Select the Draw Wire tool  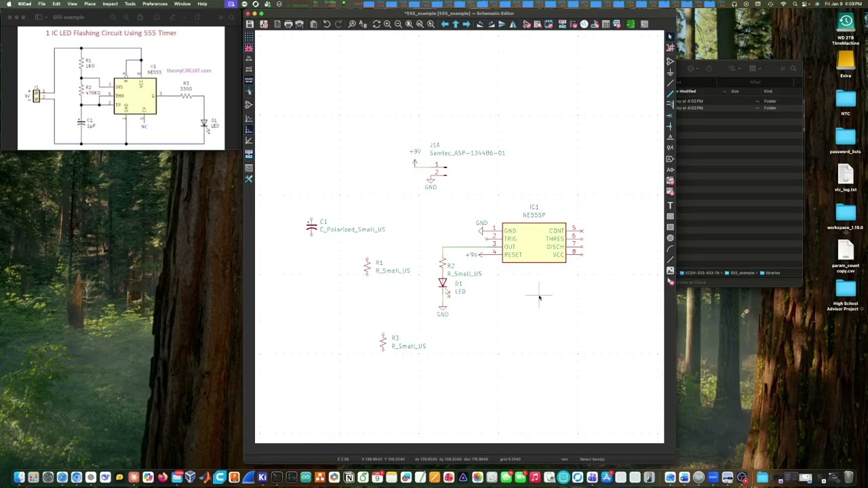click(x=670, y=83)
